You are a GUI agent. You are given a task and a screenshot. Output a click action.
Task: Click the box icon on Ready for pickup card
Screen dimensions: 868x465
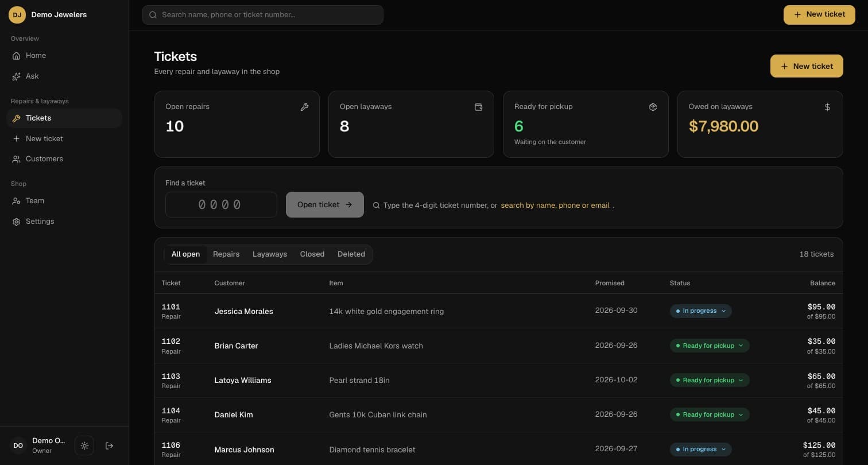tap(653, 107)
